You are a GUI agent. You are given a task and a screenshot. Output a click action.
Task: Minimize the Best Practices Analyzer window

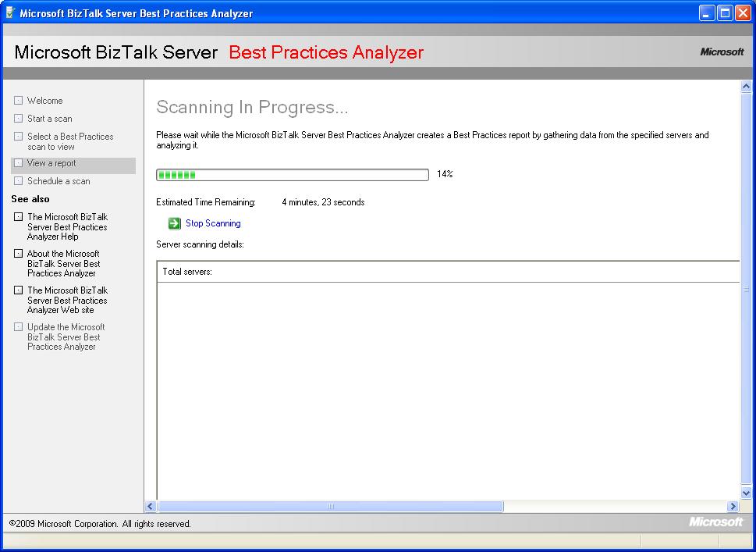click(707, 13)
